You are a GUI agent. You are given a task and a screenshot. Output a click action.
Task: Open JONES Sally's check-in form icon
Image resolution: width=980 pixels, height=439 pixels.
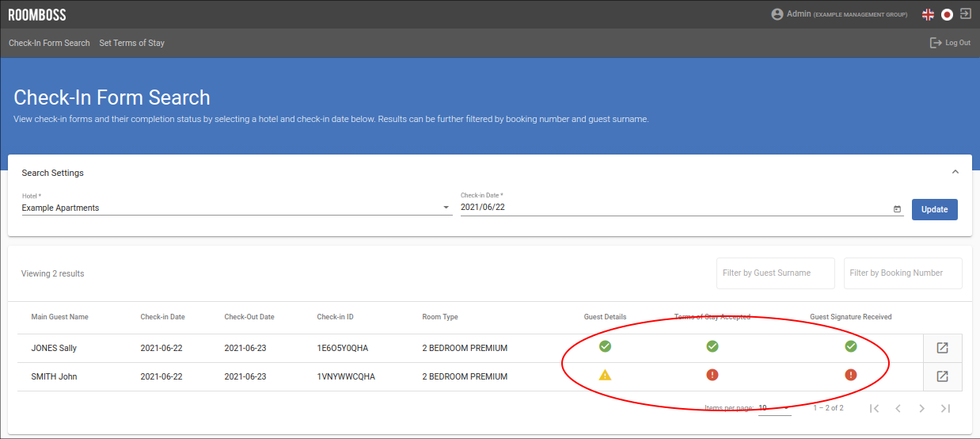(x=942, y=348)
